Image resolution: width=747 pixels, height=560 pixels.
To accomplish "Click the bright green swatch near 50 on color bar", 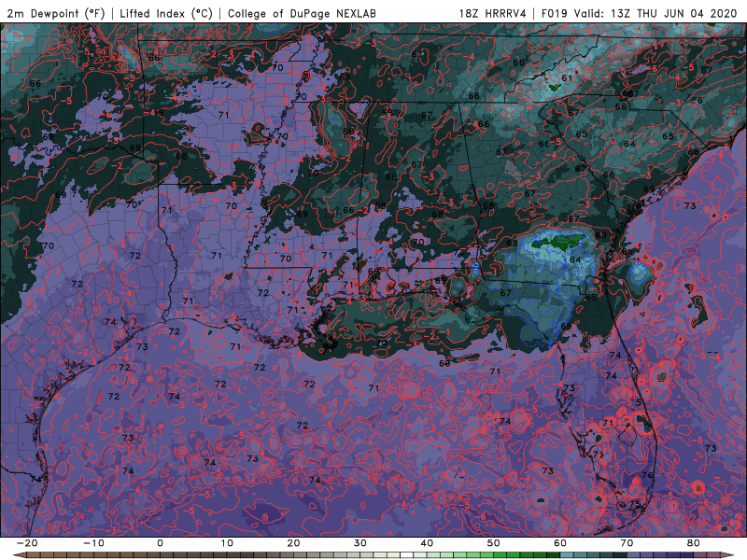I will [x=500, y=554].
